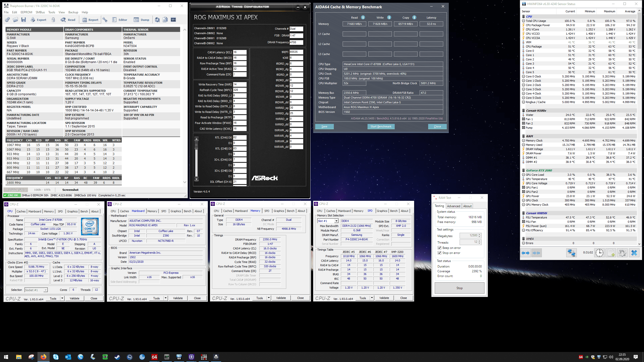Switch to the About tab in RAM Test
The image size is (644, 362).
coord(467,206)
